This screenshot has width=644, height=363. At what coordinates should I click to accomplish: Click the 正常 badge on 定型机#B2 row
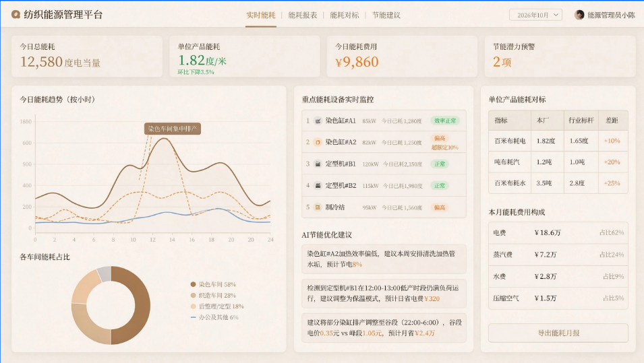tap(440, 186)
